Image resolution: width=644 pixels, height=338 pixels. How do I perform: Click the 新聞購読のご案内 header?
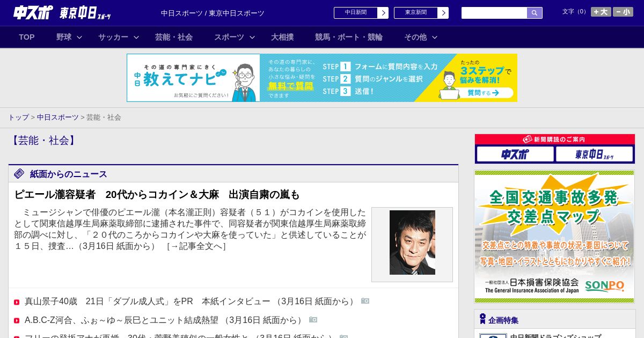(555, 139)
